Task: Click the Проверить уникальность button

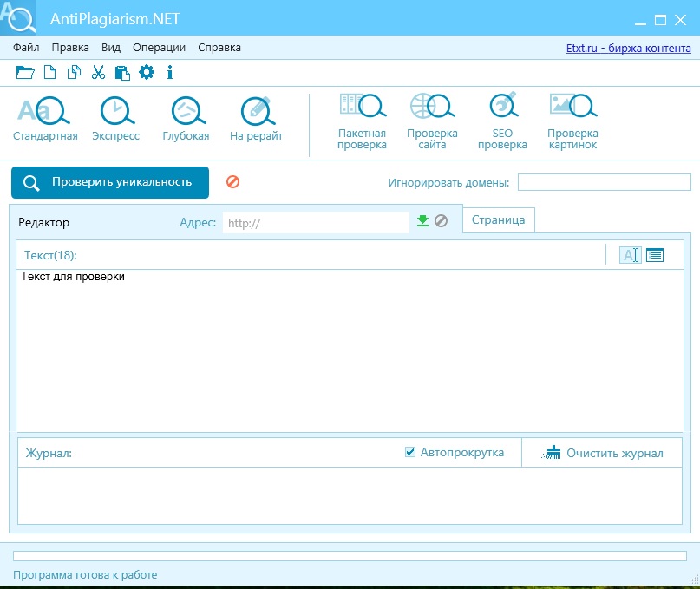Action: point(110,182)
